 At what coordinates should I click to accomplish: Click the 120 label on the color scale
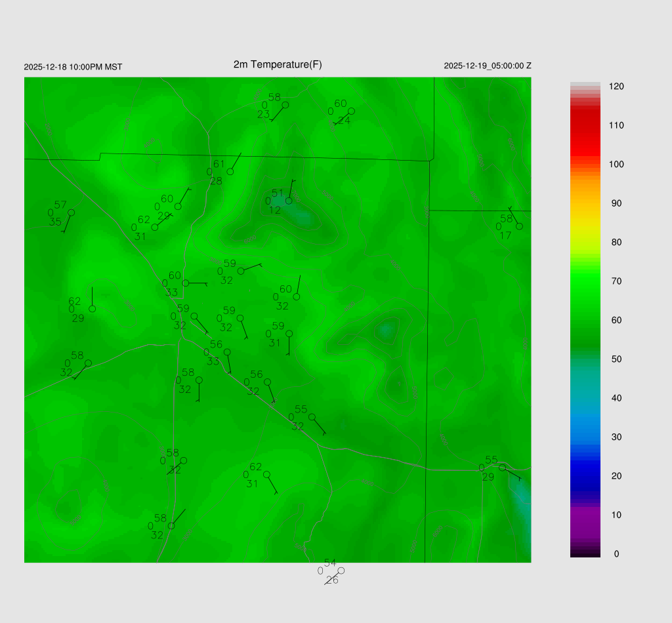616,87
